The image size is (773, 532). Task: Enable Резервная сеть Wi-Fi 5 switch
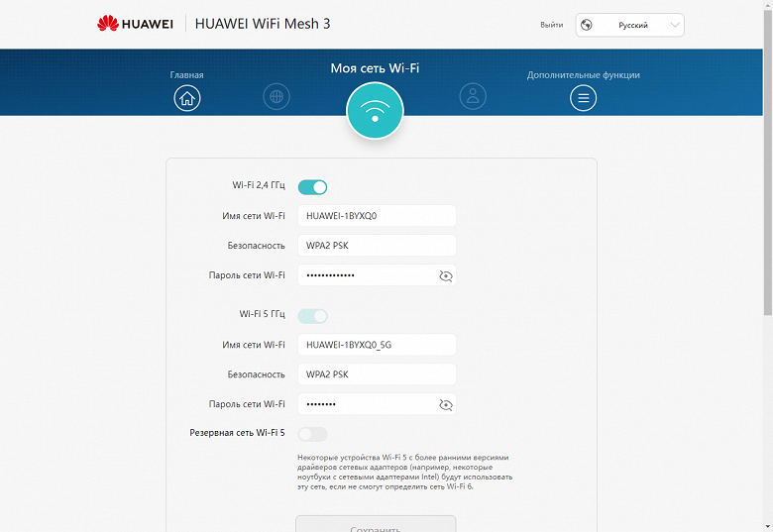click(x=312, y=434)
